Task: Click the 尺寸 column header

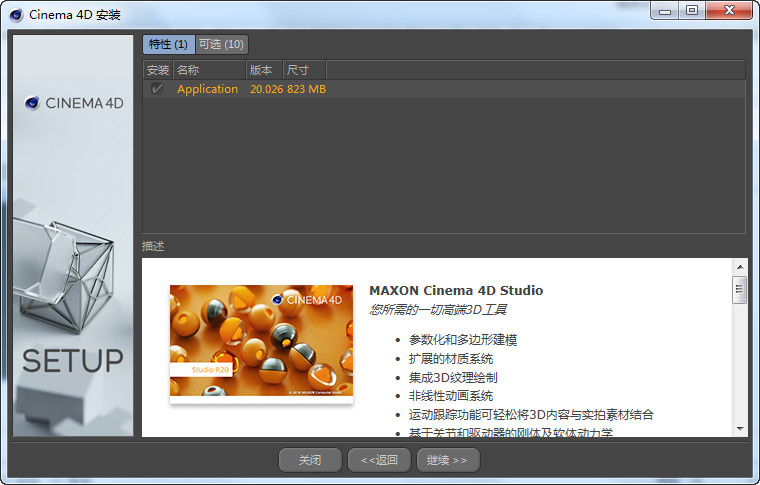Action: 304,70
